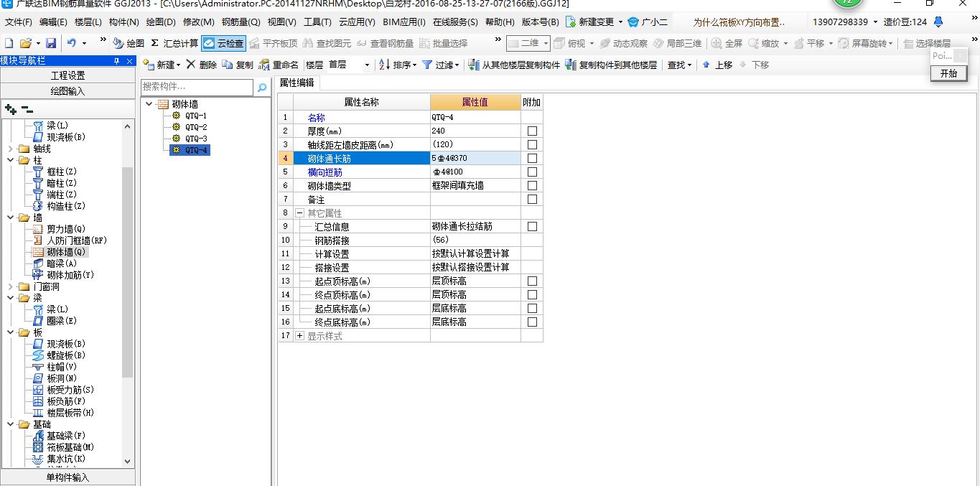Click in the 搜索构件 search field
Image resolution: width=980 pixels, height=486 pixels.
point(197,87)
